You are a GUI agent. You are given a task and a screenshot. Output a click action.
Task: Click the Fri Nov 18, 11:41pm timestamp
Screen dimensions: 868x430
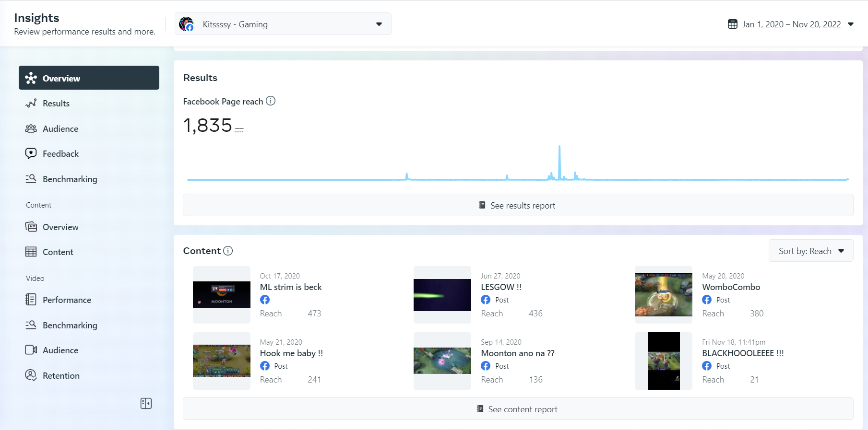[x=734, y=342]
